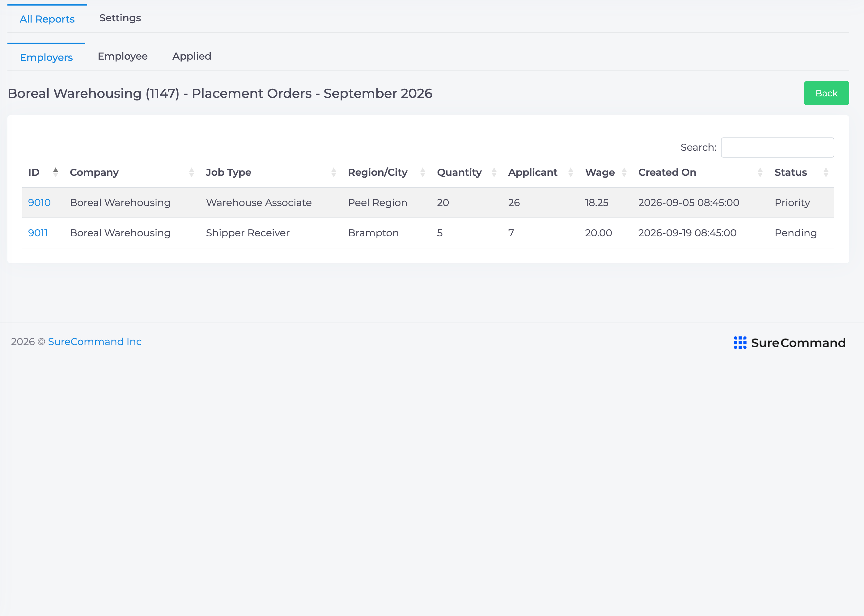
Task: Sort by Quantity column sort icon
Action: (494, 172)
